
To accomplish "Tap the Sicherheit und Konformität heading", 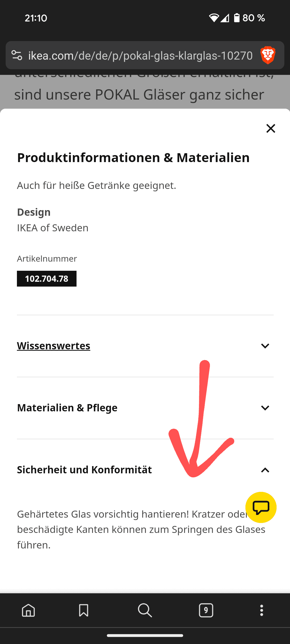I will coord(84,470).
